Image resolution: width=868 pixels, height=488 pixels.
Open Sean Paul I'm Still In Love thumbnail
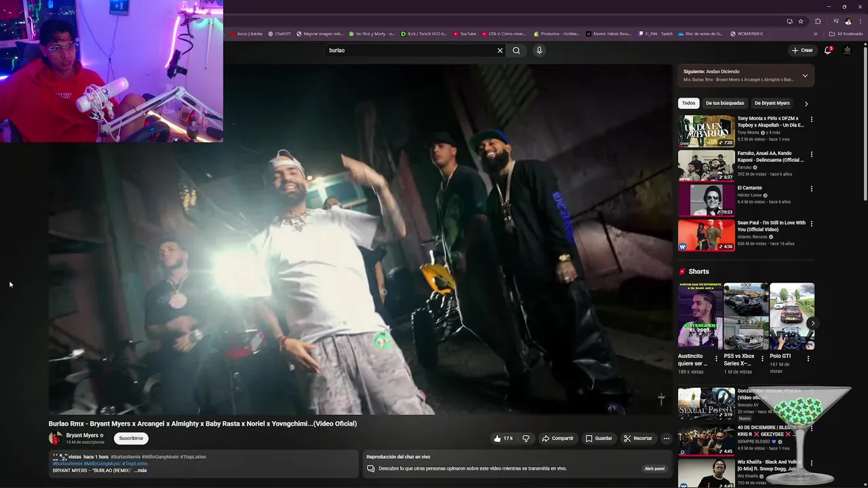pyautogui.click(x=706, y=235)
